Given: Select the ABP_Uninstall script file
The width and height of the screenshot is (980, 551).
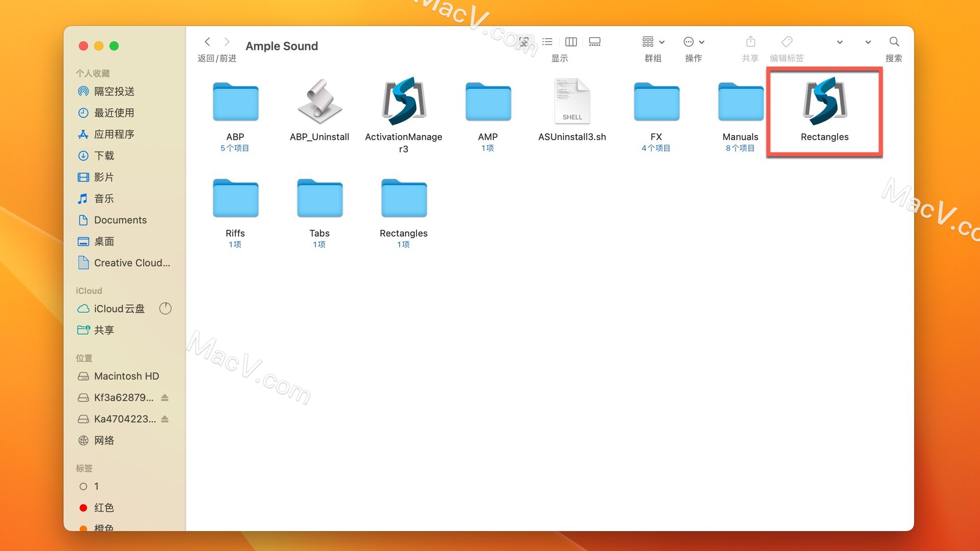Looking at the screenshot, I should [x=320, y=102].
